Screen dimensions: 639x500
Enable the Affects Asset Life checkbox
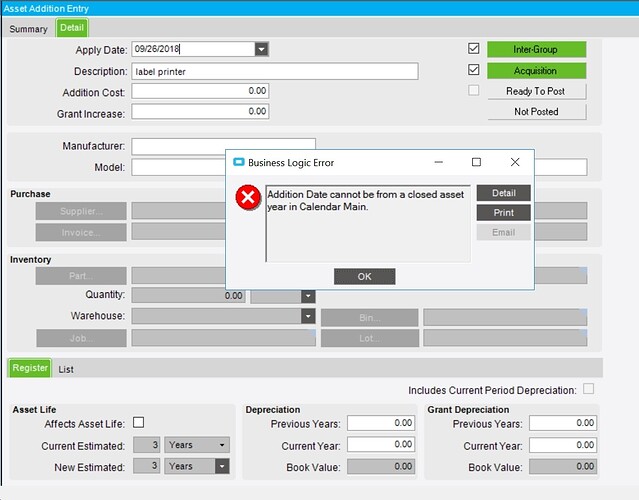tap(139, 423)
